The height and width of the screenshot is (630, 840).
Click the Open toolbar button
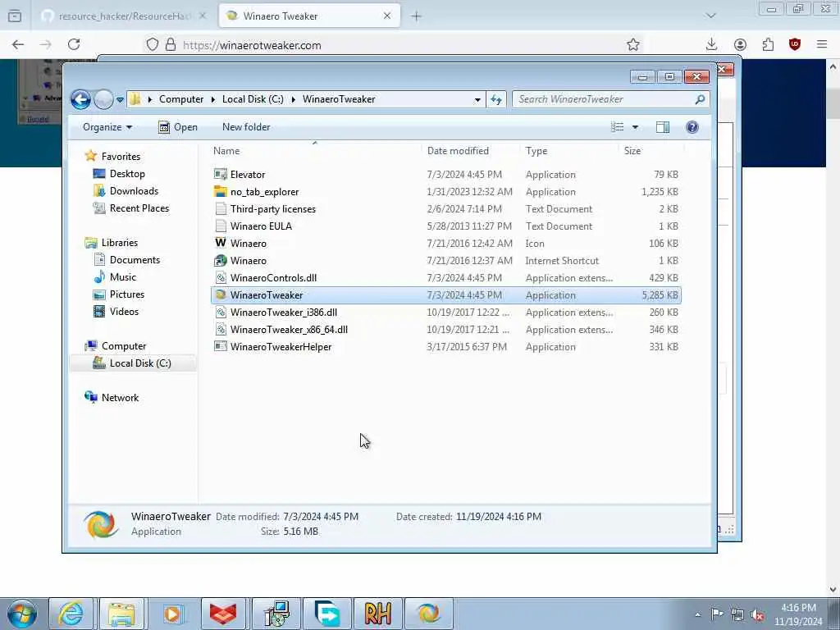(x=178, y=127)
